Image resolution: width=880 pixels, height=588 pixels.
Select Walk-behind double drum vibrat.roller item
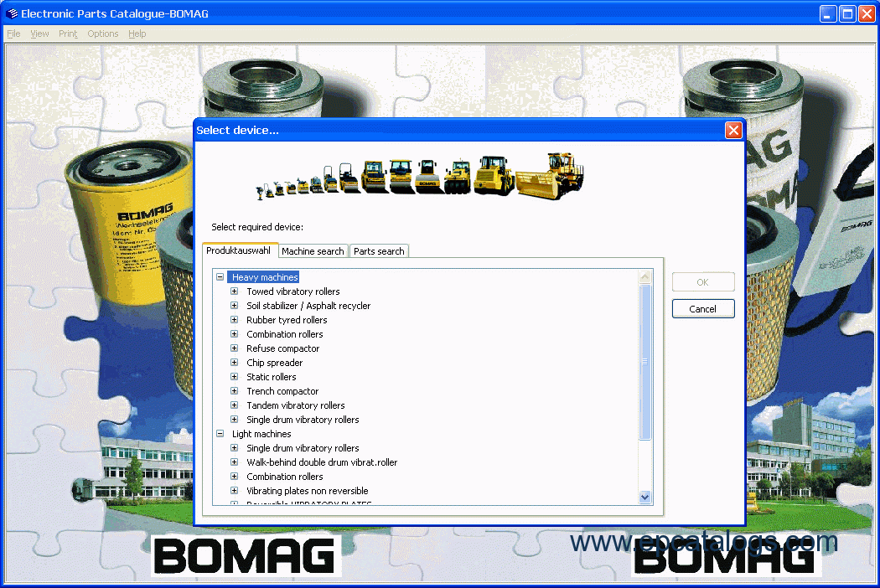(322, 462)
